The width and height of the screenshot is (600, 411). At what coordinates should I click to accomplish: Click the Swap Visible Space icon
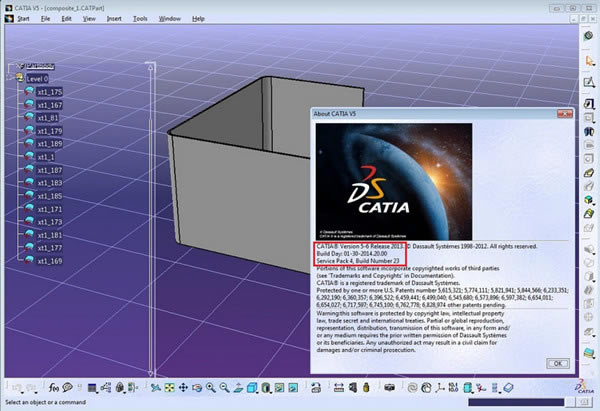[x=293, y=388]
